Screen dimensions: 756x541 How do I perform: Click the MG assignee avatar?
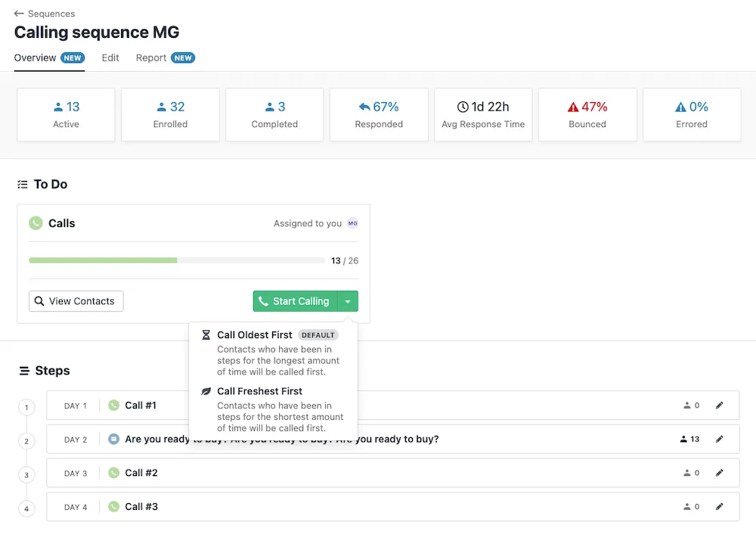[352, 223]
